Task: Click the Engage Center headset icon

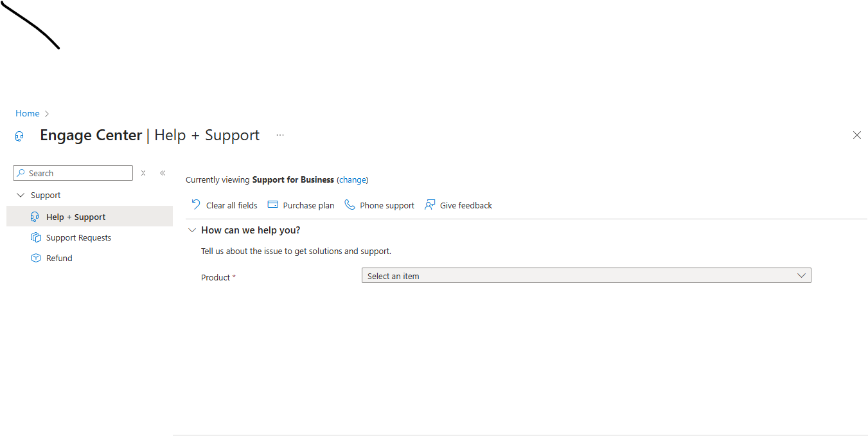Action: (19, 136)
